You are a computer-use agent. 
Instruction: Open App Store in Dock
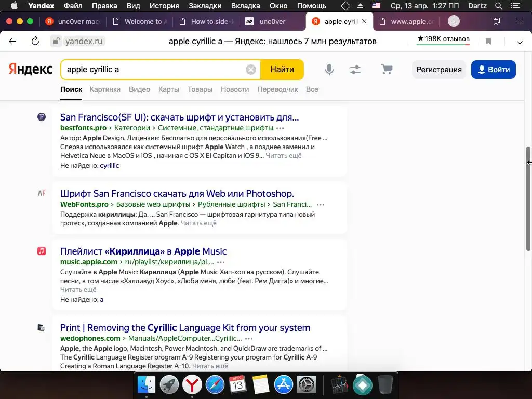[283, 385]
